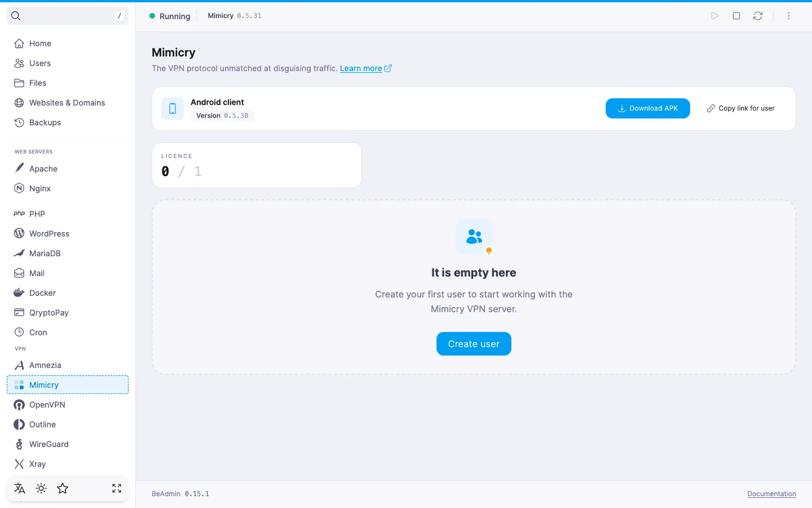
Task: Select Nginx in the sidebar
Action: [x=68, y=189]
